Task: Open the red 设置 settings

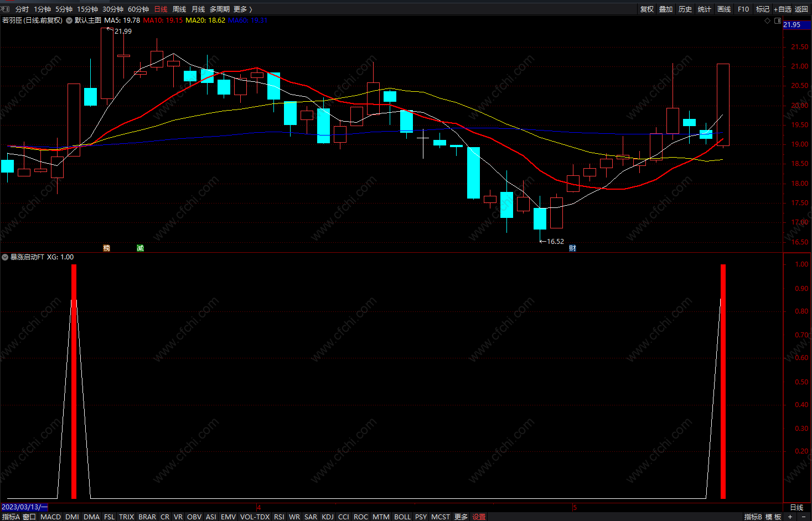Action: coord(479,517)
